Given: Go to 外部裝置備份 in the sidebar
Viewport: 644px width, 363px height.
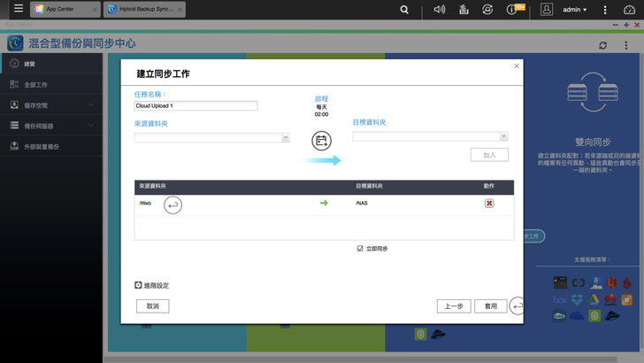Looking at the screenshot, I should click(x=51, y=146).
